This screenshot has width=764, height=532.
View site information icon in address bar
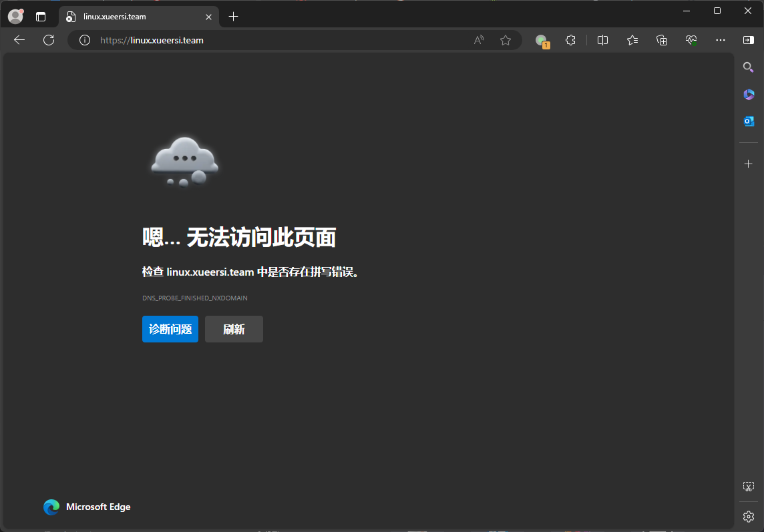85,41
